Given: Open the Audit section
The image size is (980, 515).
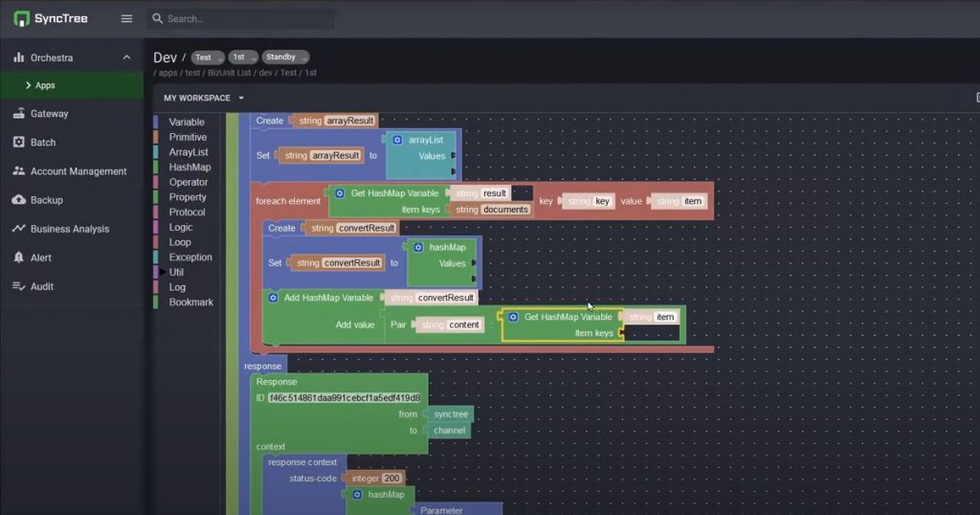Looking at the screenshot, I should click(x=41, y=286).
